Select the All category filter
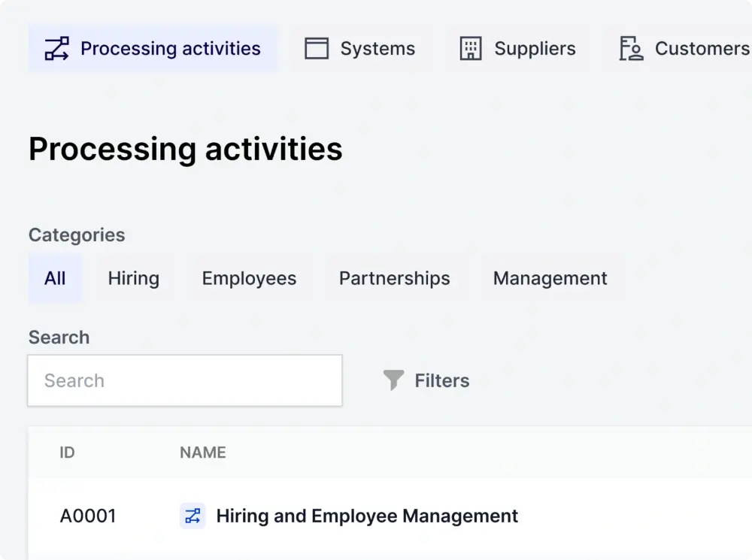 coord(55,278)
